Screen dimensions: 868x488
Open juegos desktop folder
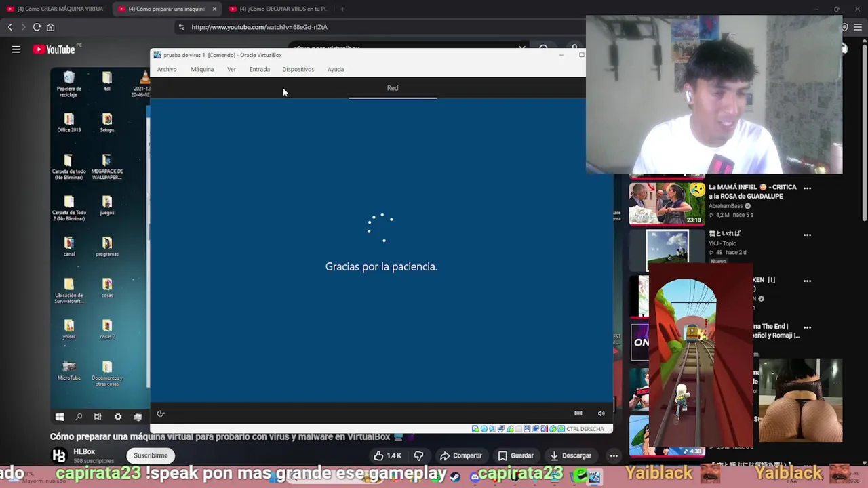click(x=107, y=205)
